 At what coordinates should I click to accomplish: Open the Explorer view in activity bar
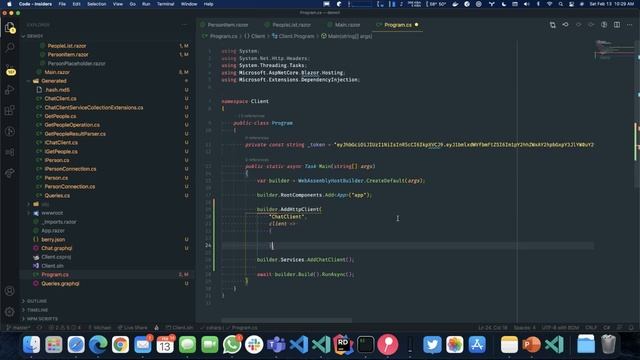10,28
